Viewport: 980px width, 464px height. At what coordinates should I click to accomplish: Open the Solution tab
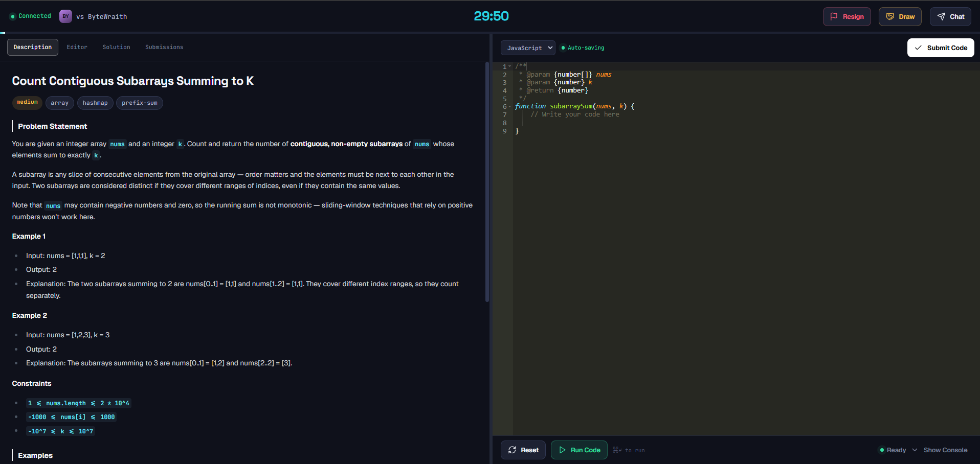click(117, 47)
